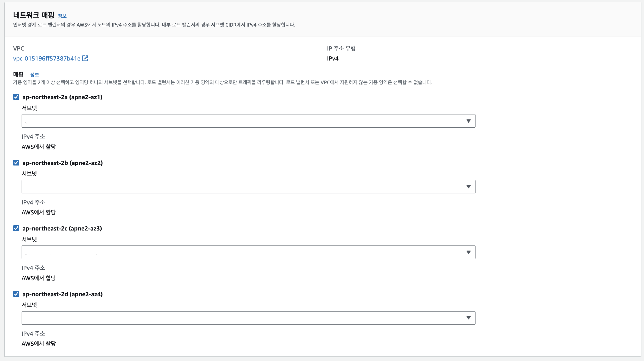Click the IPv4 value under IP 주소 유형
Image resolution: width=644 pixels, height=361 pixels.
(333, 58)
